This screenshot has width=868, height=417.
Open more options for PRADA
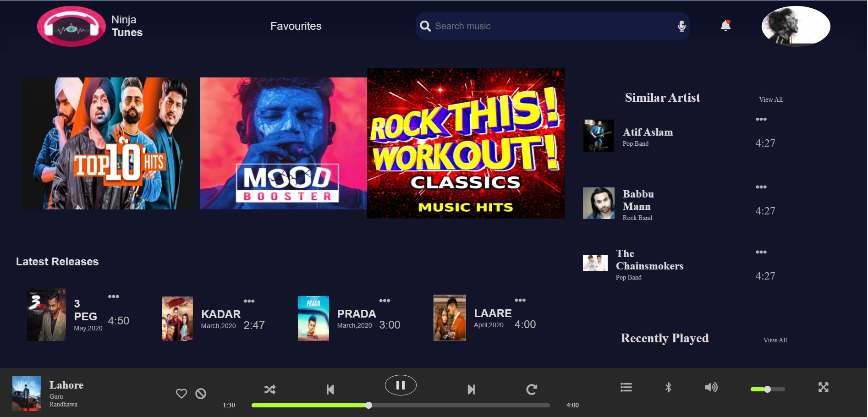385,301
